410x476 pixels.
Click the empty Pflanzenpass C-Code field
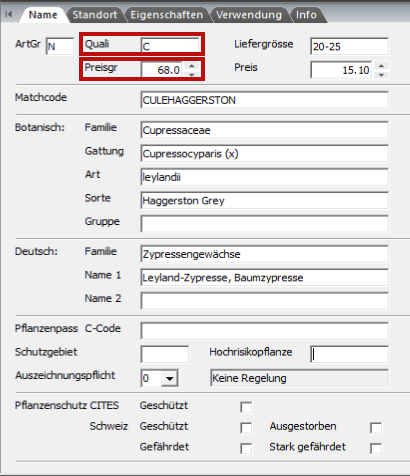[265, 331]
